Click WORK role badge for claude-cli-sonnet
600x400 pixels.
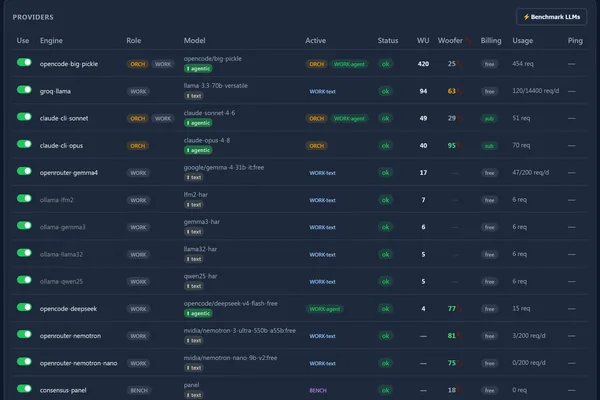163,119
